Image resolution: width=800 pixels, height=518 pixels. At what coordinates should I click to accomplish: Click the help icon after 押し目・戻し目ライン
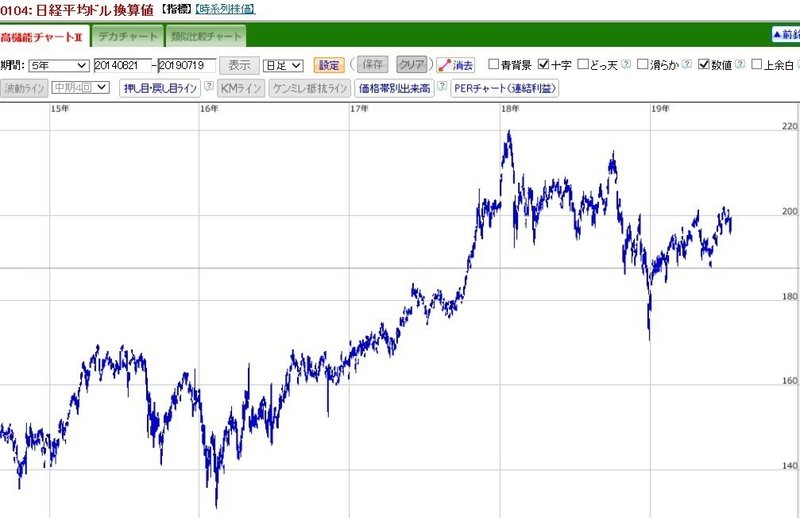[x=209, y=86]
